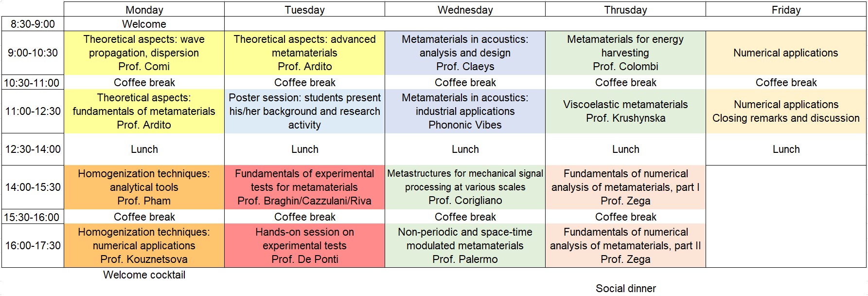Click Prof. De Ponti's hands-on session
868x296 pixels.
304,245
